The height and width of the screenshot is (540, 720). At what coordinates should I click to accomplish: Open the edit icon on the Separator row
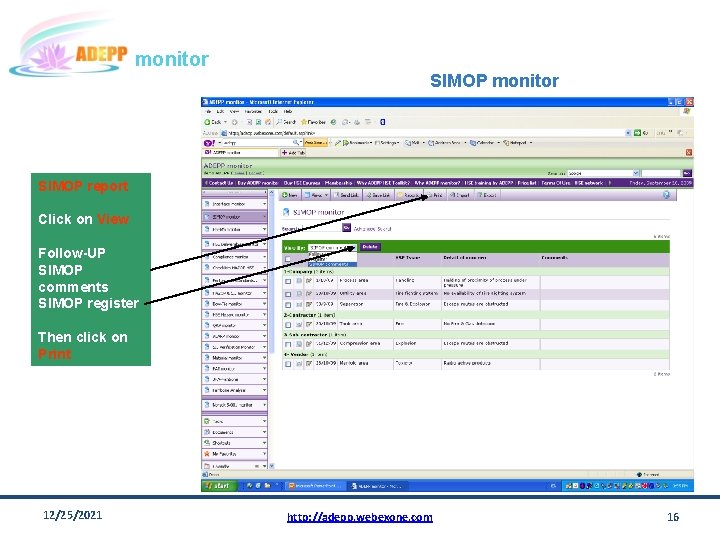point(309,304)
